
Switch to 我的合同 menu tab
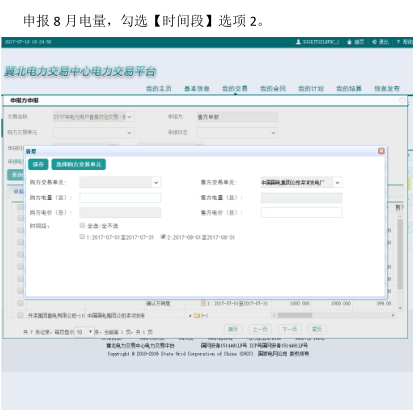click(x=273, y=88)
